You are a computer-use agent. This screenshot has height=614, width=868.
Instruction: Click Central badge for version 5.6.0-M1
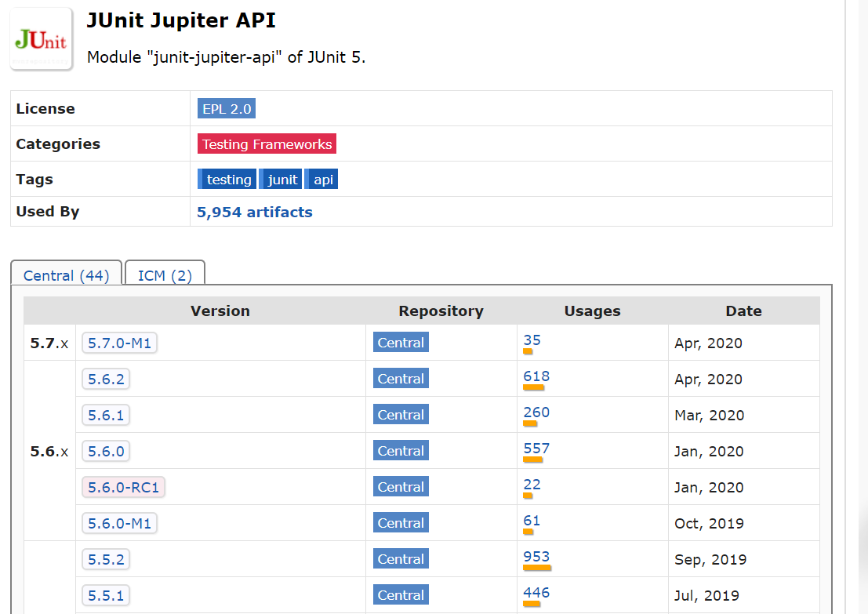pyautogui.click(x=401, y=523)
